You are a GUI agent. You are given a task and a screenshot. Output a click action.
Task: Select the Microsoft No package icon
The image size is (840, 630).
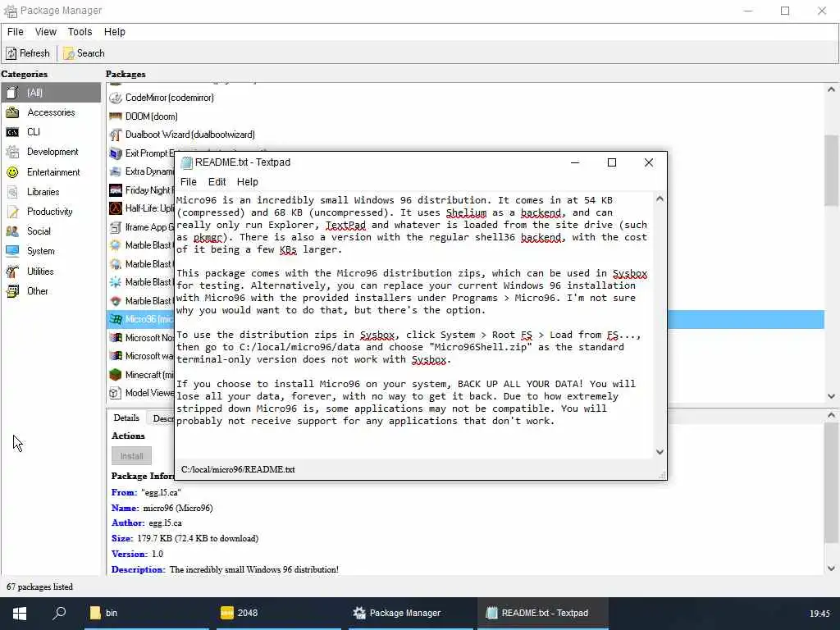(x=115, y=338)
